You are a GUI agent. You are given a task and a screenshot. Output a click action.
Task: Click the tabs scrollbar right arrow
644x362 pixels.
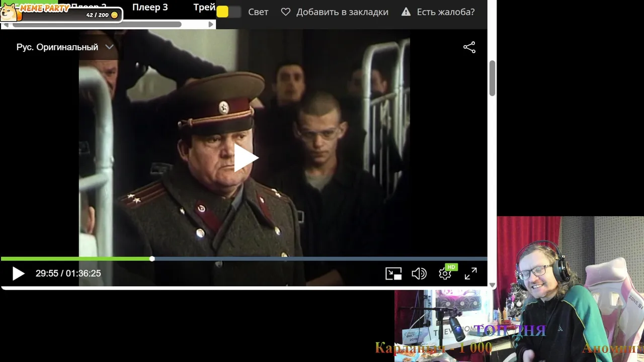click(211, 24)
